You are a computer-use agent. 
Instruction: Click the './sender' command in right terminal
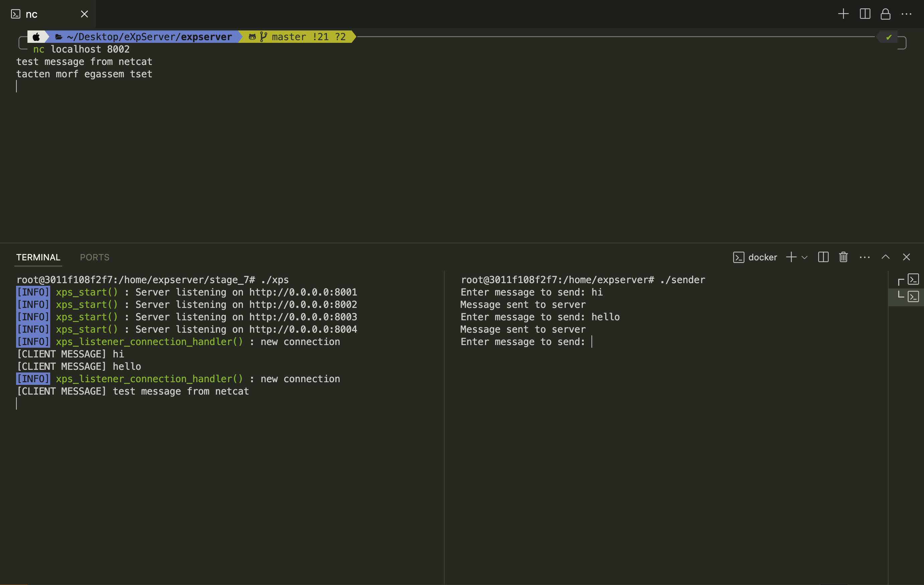(x=683, y=280)
